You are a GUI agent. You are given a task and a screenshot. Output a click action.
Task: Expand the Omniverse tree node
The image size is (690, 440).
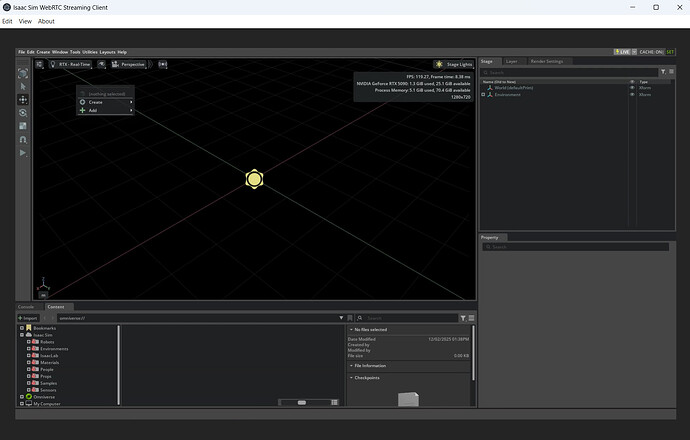coord(22,397)
